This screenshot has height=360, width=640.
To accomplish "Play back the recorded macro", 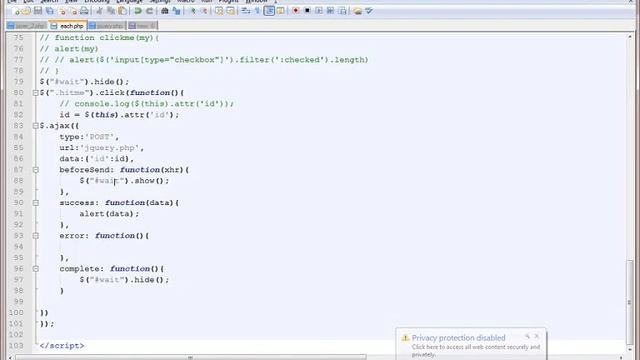I will tap(319, 11).
